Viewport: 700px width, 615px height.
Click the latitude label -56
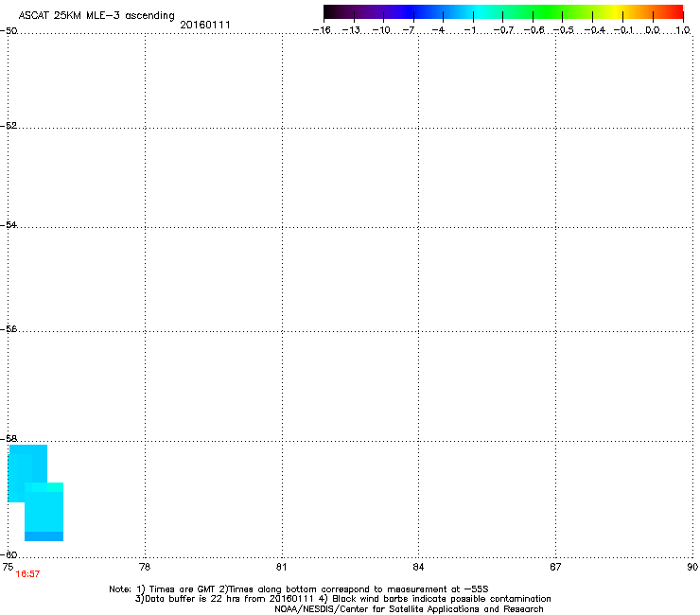(x=9, y=328)
